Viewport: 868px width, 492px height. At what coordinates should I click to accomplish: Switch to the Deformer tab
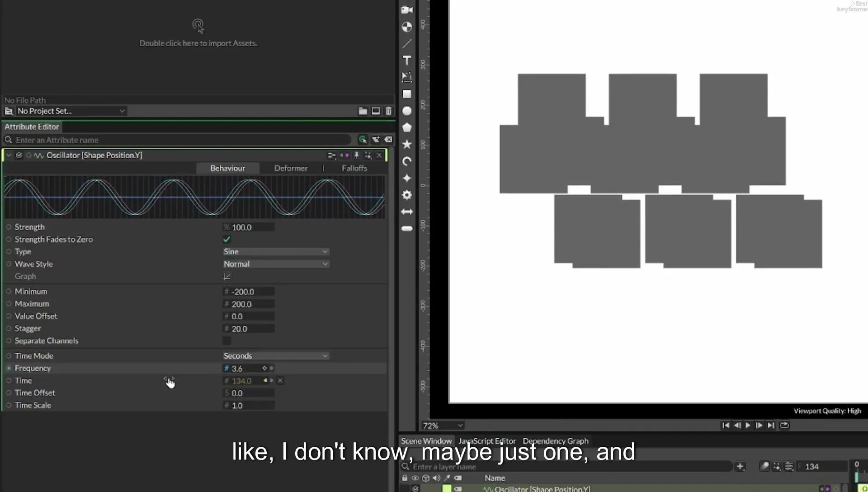[291, 168]
